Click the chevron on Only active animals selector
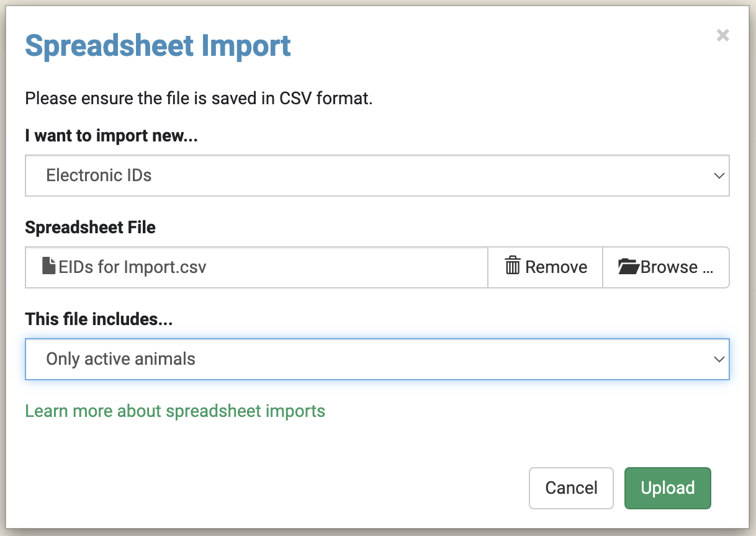Screen dimensions: 756x536 point(719,359)
